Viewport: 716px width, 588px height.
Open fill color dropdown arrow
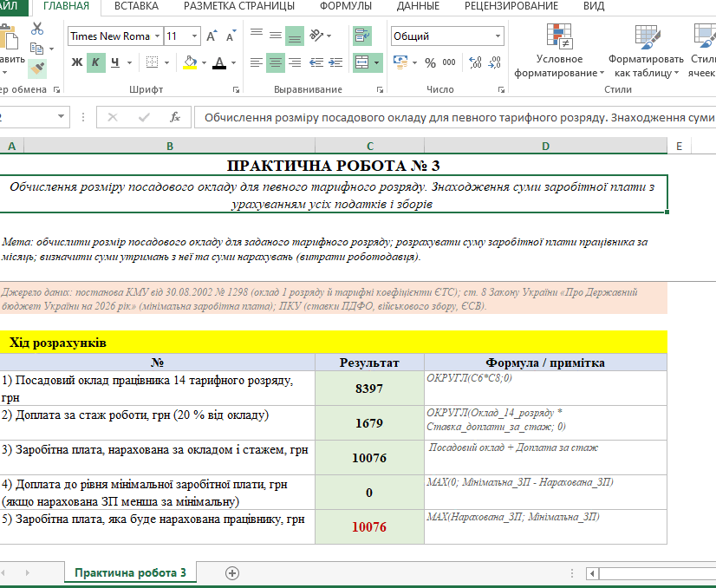point(204,62)
